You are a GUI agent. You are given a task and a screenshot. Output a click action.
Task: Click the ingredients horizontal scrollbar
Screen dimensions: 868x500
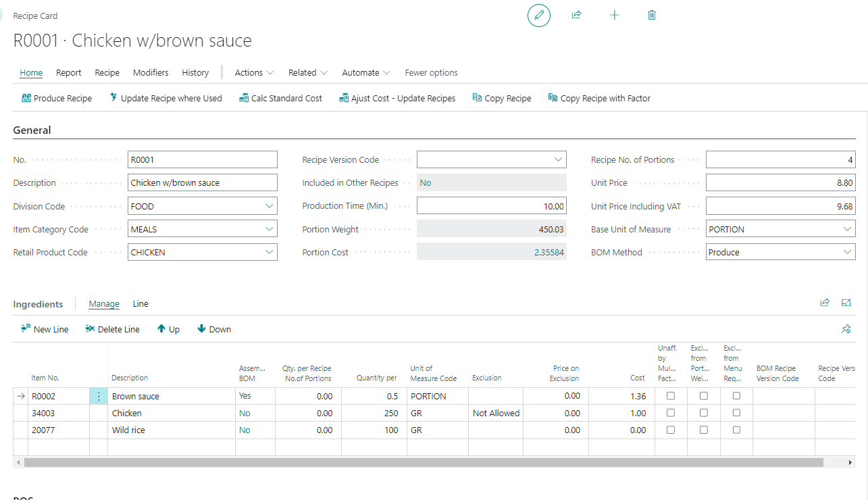pyautogui.click(x=423, y=463)
